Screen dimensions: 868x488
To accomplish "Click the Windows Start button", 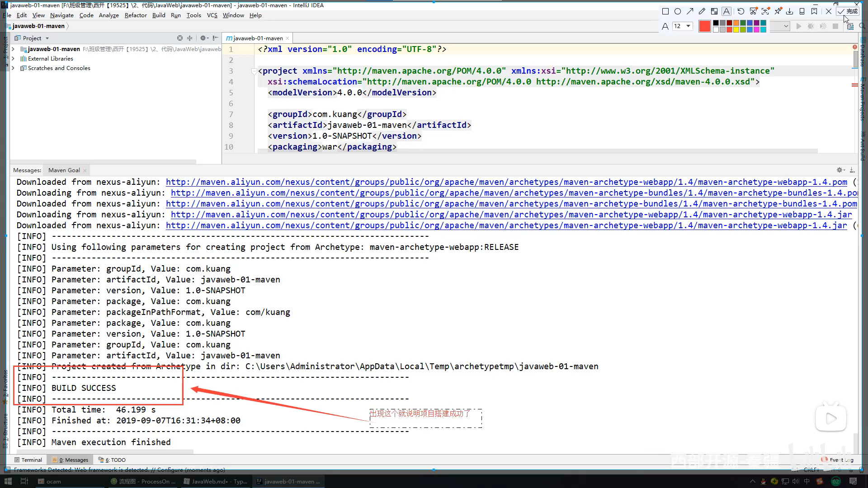I will [x=8, y=481].
